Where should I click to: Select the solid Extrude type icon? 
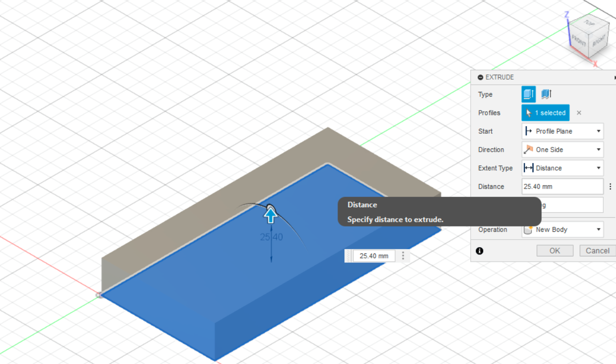(x=528, y=94)
